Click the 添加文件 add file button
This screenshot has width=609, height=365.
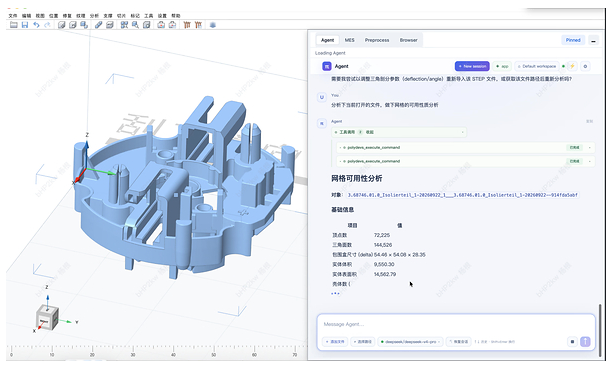click(x=335, y=342)
